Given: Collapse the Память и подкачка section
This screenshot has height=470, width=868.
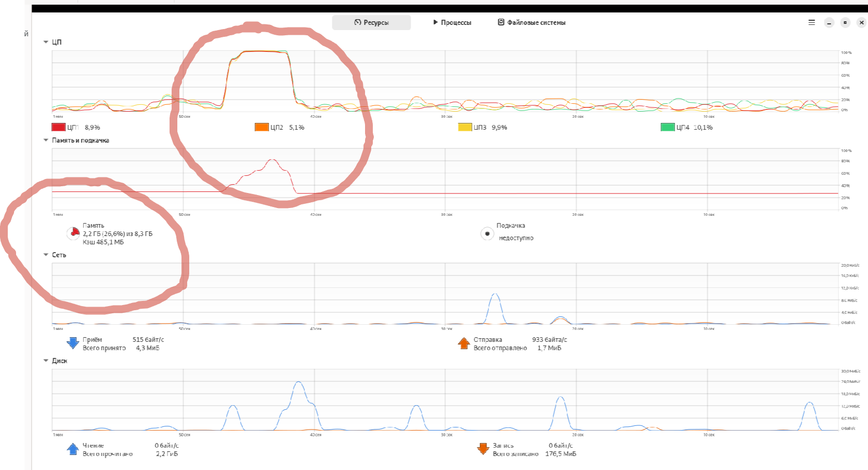Looking at the screenshot, I should (x=46, y=140).
